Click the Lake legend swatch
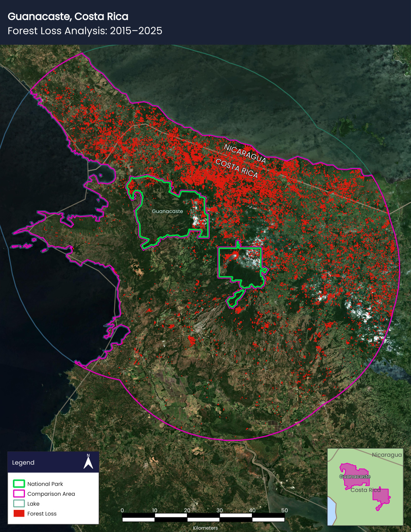Screen dimensions: 411x532 click(19, 503)
